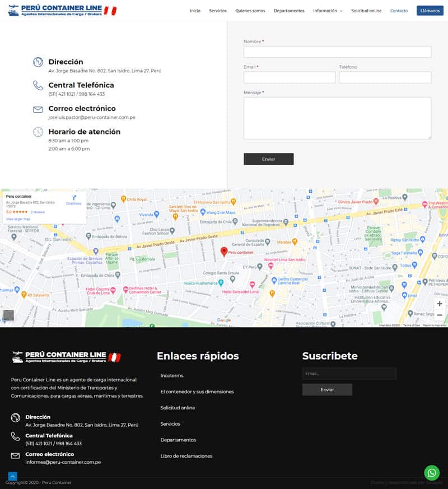The width and height of the screenshot is (448, 489).
Task: Click the Perú Container Line header logo
Action: [62, 11]
